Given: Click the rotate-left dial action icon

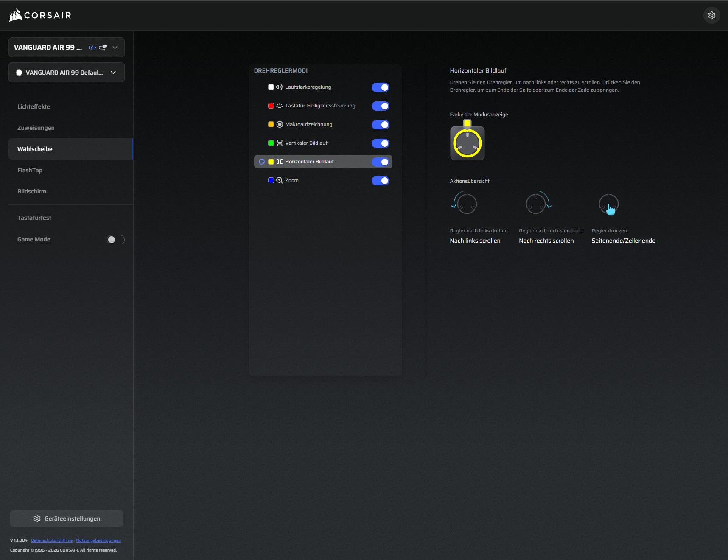Looking at the screenshot, I should [465, 203].
